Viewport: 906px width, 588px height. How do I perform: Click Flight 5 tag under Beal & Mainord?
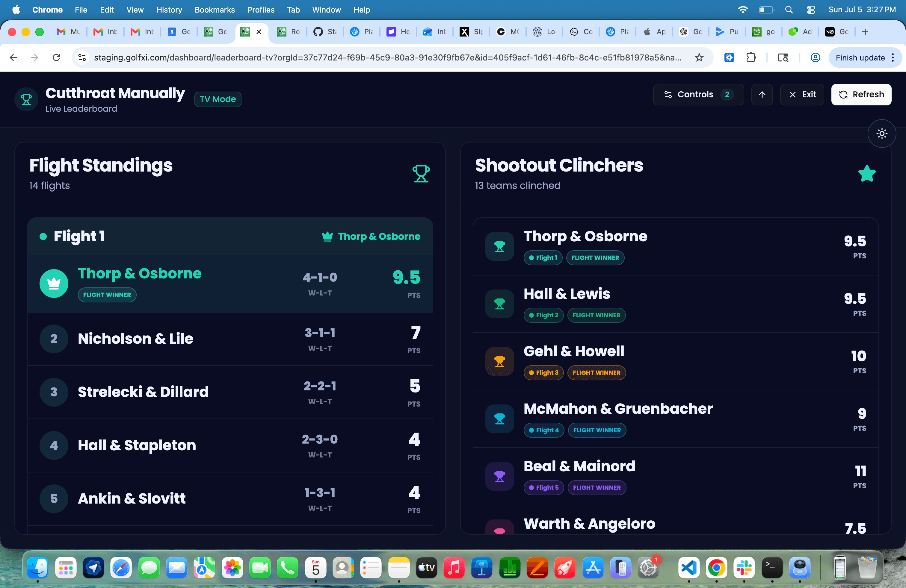point(543,488)
